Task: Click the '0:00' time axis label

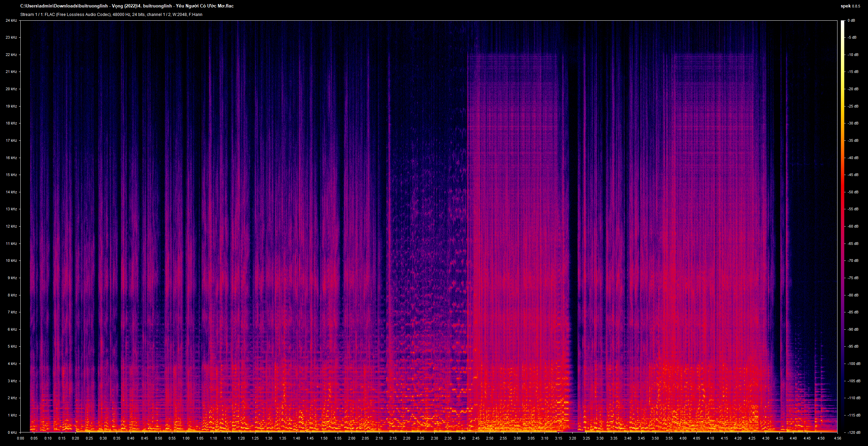Action: pyautogui.click(x=20, y=438)
